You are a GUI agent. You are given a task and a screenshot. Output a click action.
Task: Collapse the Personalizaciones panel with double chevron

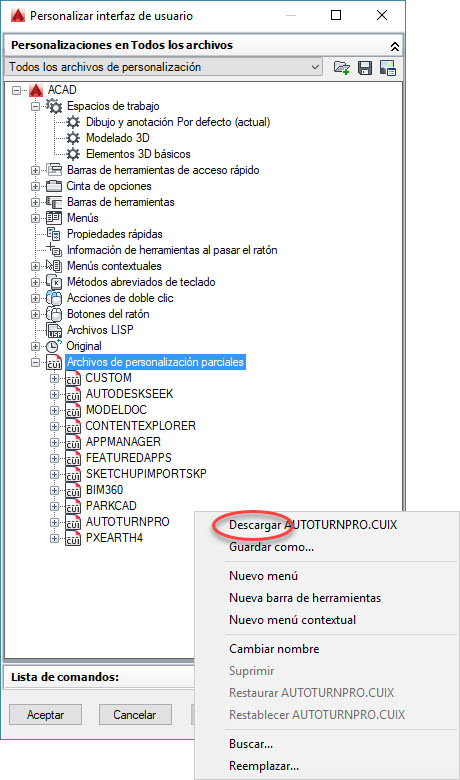tap(395, 46)
